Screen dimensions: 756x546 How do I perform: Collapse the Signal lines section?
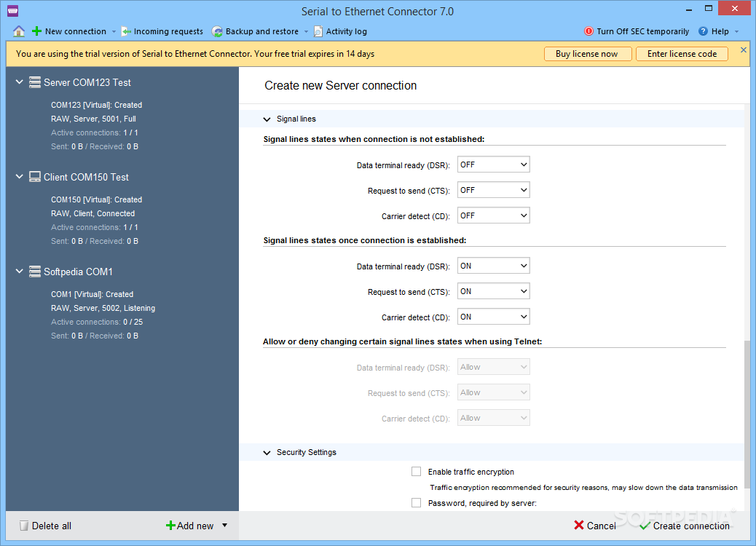[x=267, y=119]
